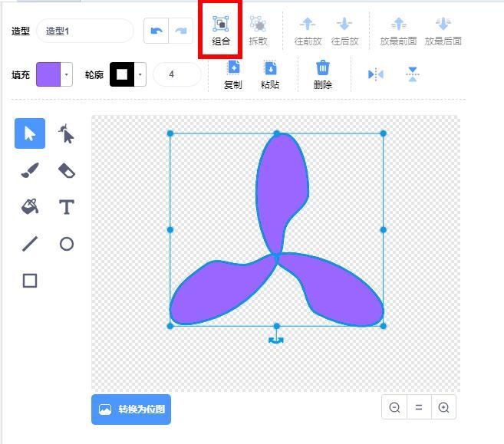Open the outline color dropdown

(140, 74)
